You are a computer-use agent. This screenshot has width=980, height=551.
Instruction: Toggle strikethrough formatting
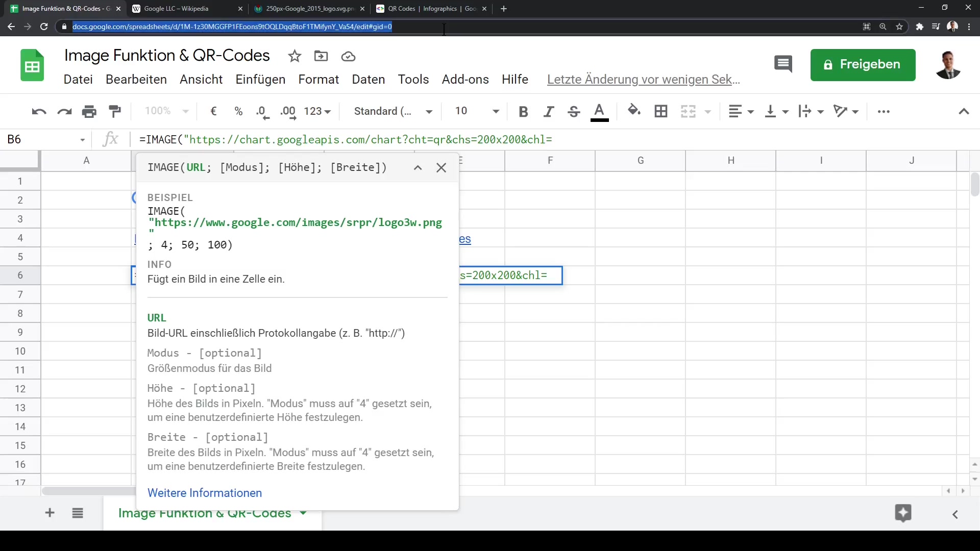574,111
